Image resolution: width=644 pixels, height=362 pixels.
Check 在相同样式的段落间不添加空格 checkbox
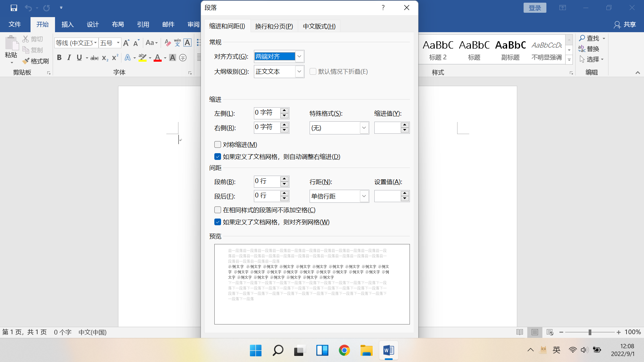click(x=218, y=210)
